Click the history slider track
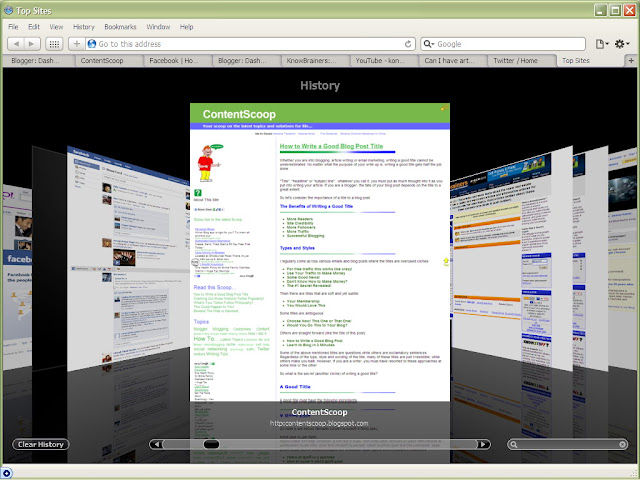Screen dimensions: 640x480 tap(320, 444)
